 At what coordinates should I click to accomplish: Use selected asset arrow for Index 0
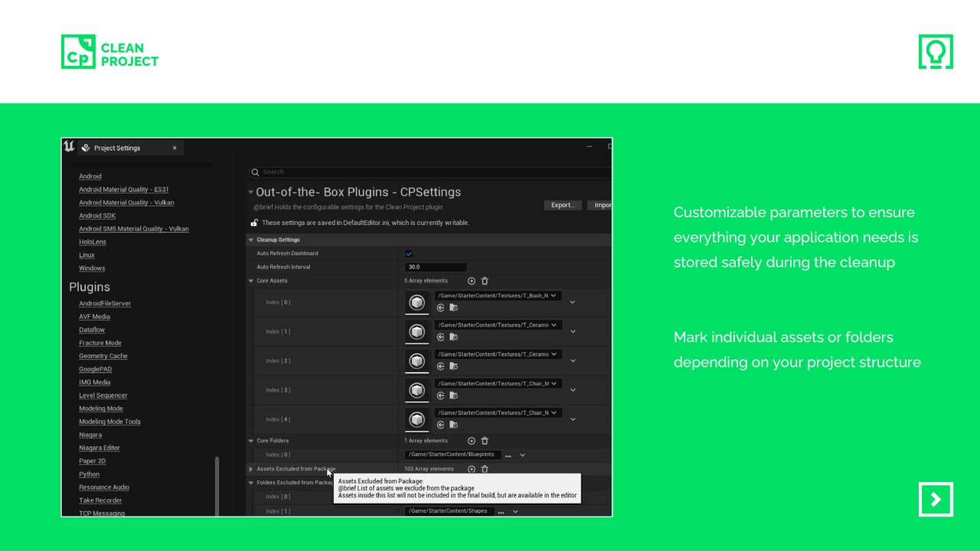click(x=440, y=308)
